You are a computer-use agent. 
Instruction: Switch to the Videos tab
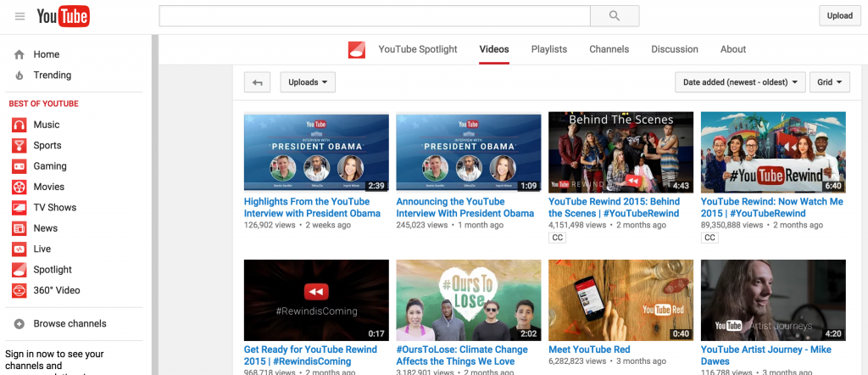click(x=494, y=49)
